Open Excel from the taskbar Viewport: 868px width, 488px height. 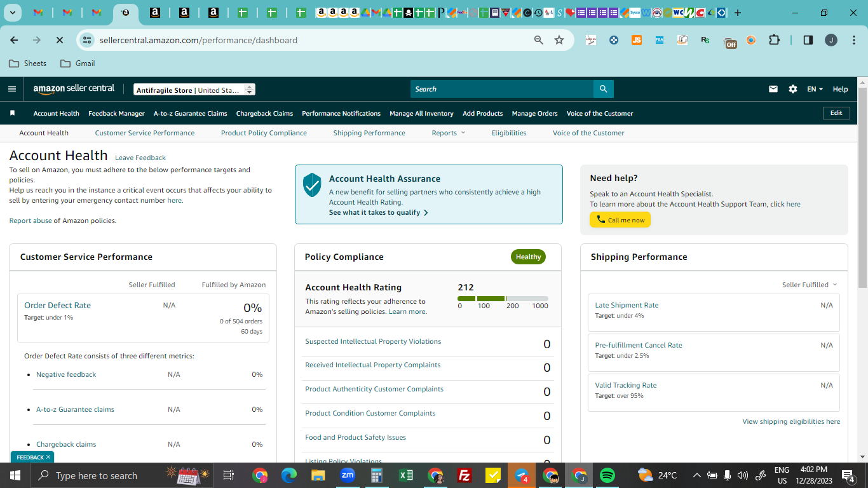click(406, 475)
